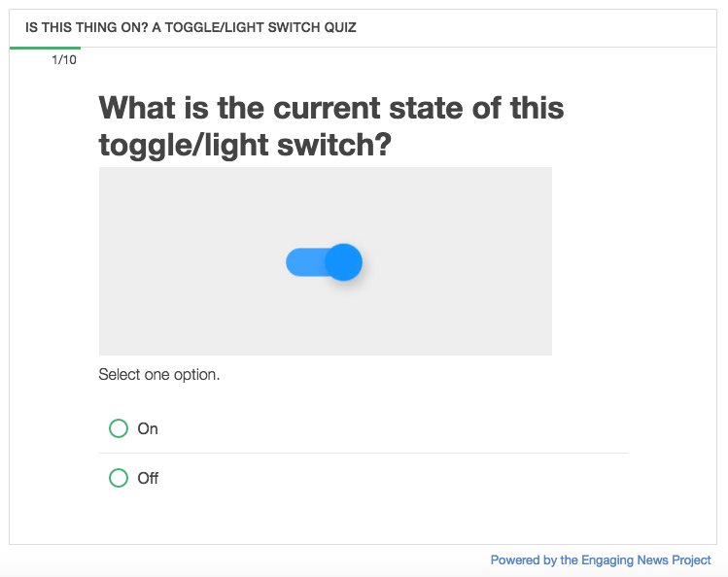The width and height of the screenshot is (728, 577).
Task: Click the word "QUIZ" in the header
Action: click(x=339, y=27)
